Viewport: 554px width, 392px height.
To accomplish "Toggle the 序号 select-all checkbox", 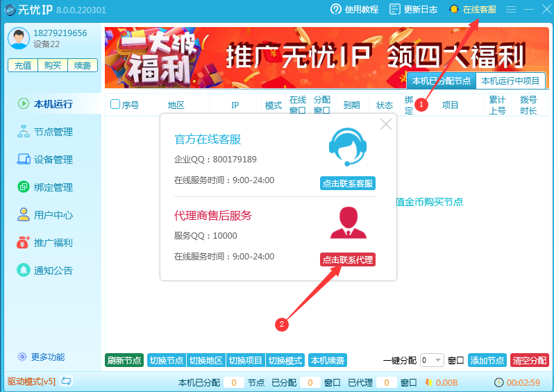I will click(115, 104).
